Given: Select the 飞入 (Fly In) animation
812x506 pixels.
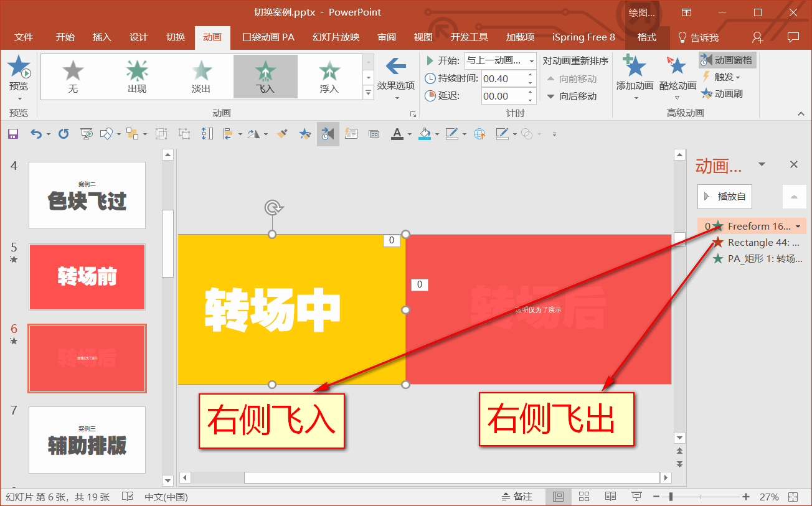Looking at the screenshot, I should coord(265,77).
